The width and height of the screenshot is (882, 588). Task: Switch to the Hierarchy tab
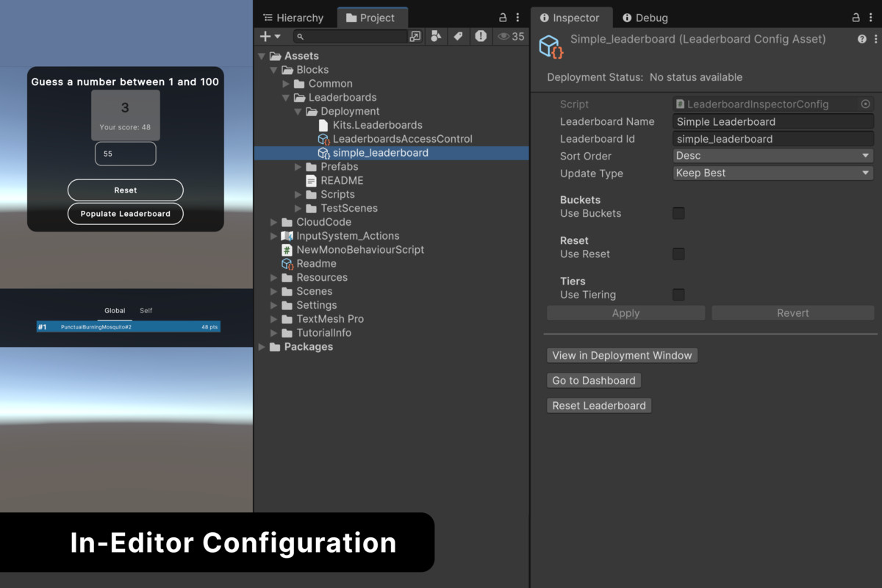(x=293, y=18)
